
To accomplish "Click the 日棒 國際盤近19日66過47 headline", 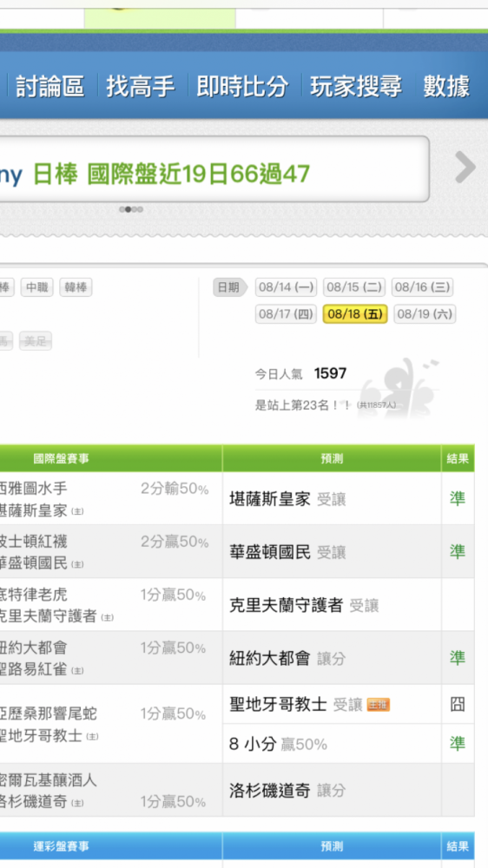I will click(171, 175).
